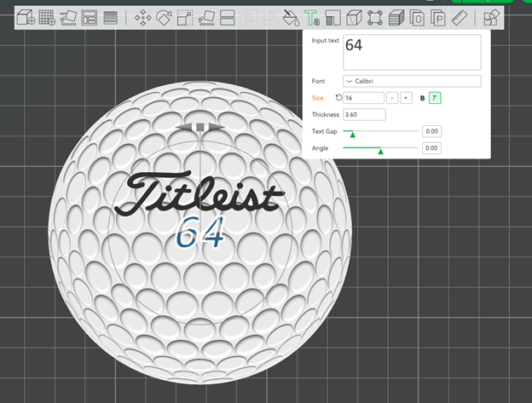Toggle the Text shape tool
532x403 pixels.
pos(311,18)
